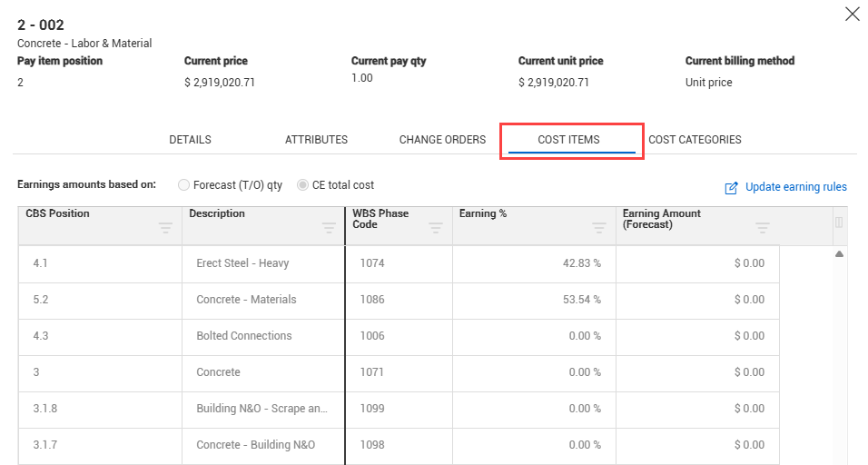The image size is (868, 465).
Task: Select the Bolted Connections row description
Action: pyautogui.click(x=243, y=336)
